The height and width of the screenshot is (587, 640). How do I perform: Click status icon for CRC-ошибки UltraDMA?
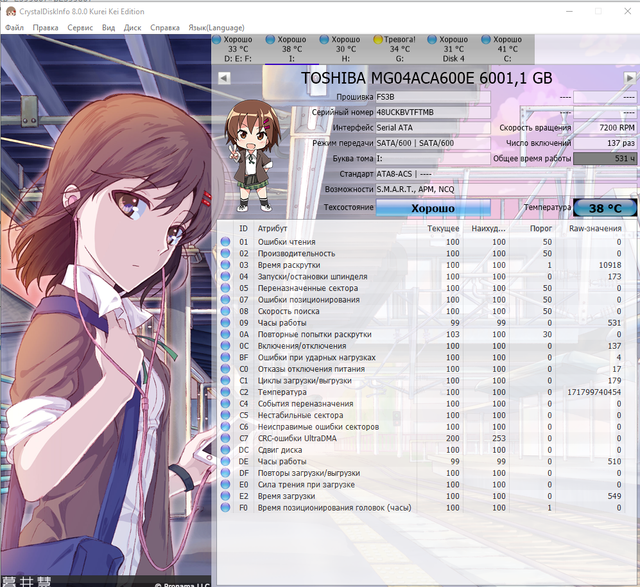225,438
